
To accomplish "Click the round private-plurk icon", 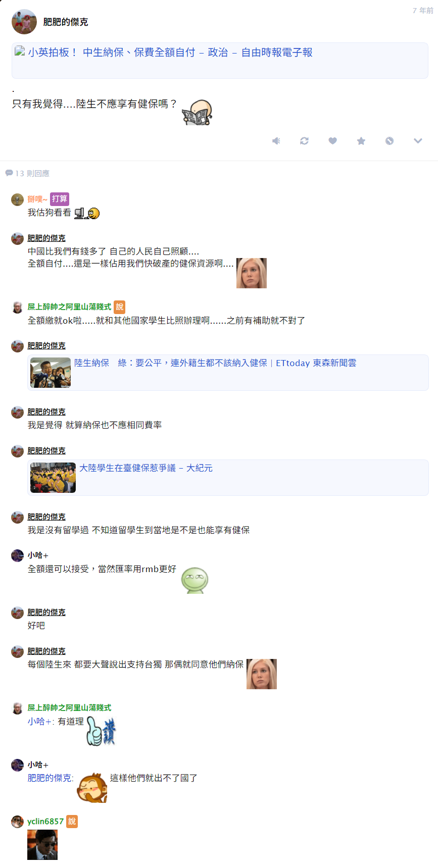I will (x=389, y=141).
